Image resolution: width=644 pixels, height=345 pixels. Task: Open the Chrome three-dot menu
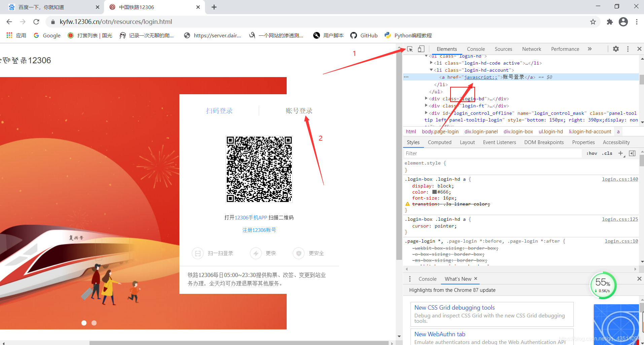click(x=637, y=22)
